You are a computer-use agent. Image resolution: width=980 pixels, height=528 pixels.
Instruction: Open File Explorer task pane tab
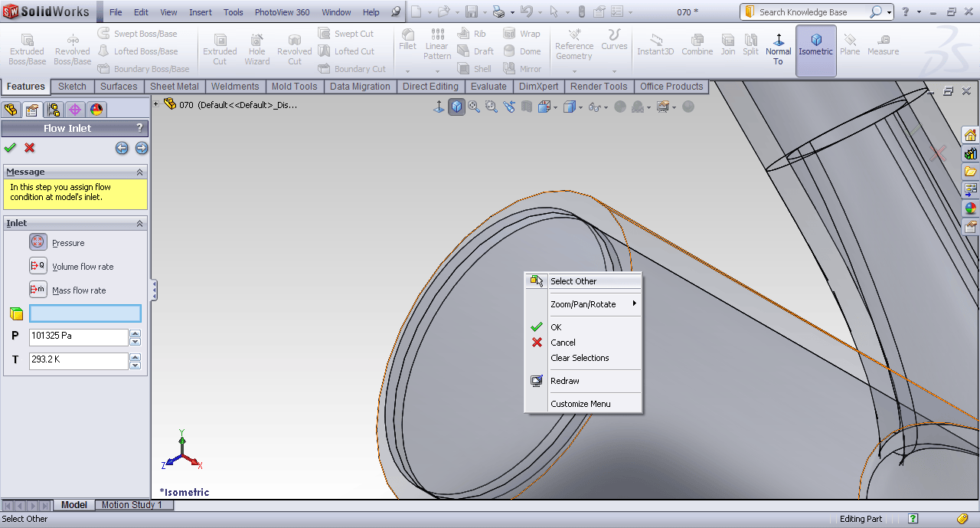click(971, 172)
